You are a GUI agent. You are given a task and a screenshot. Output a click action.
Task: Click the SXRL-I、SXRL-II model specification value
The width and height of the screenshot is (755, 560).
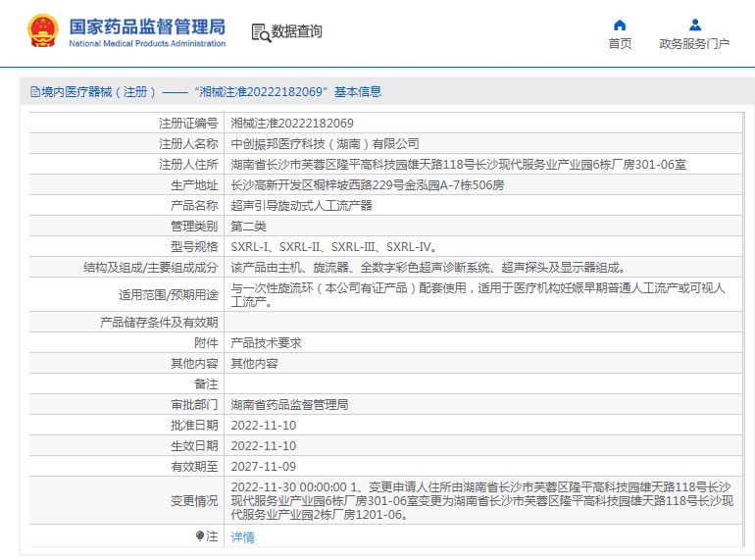pos(334,247)
